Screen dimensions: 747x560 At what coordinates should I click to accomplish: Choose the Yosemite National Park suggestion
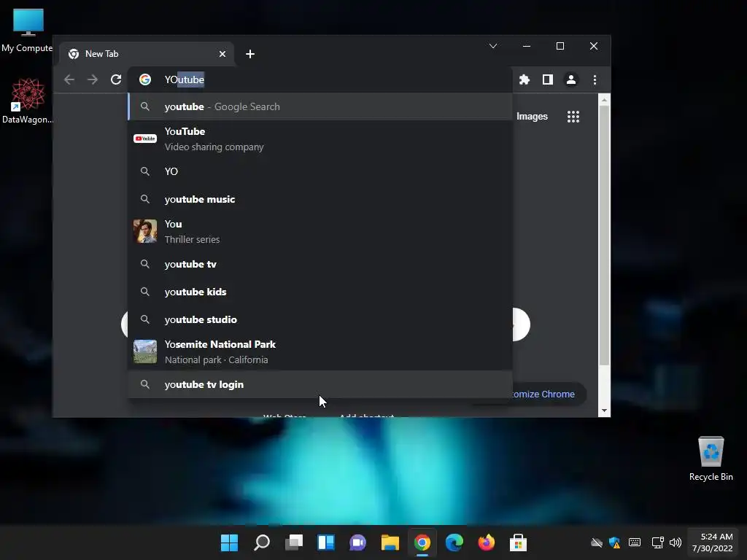[320, 351]
